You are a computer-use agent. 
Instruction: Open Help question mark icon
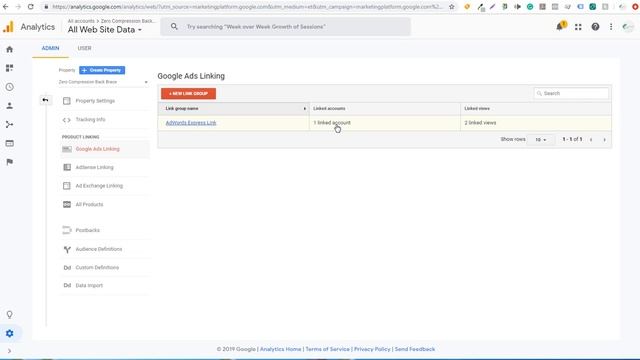pyautogui.click(x=595, y=27)
